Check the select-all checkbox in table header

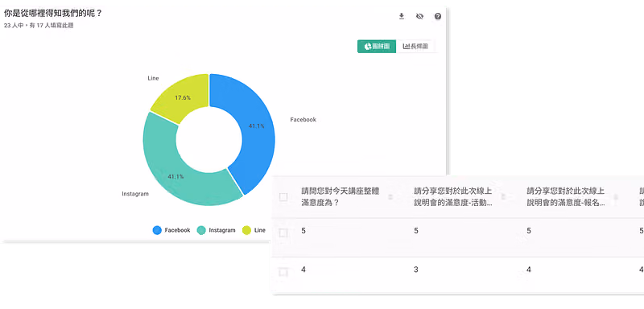click(283, 197)
